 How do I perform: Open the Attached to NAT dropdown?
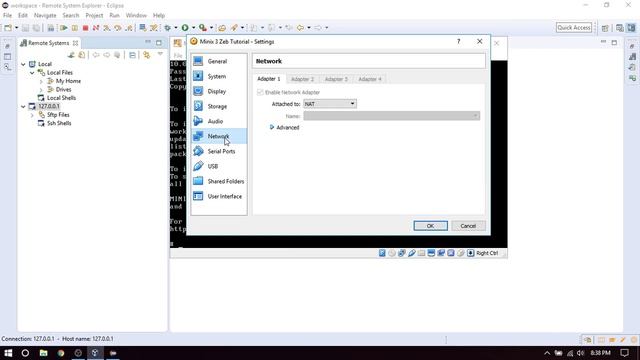point(330,104)
